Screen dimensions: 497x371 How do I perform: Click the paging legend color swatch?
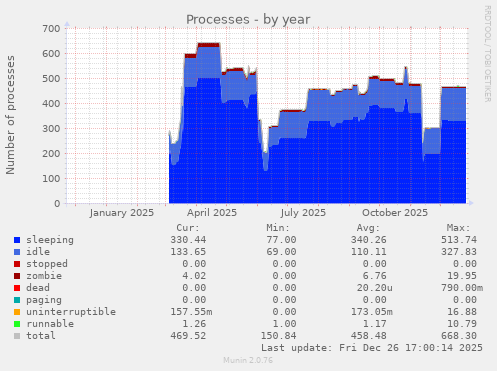coord(17,300)
